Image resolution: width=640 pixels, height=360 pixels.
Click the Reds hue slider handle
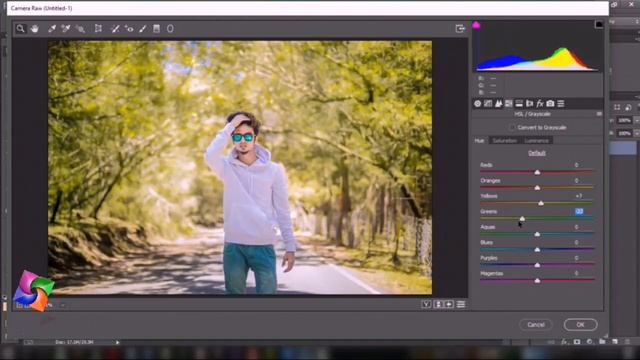click(x=537, y=172)
